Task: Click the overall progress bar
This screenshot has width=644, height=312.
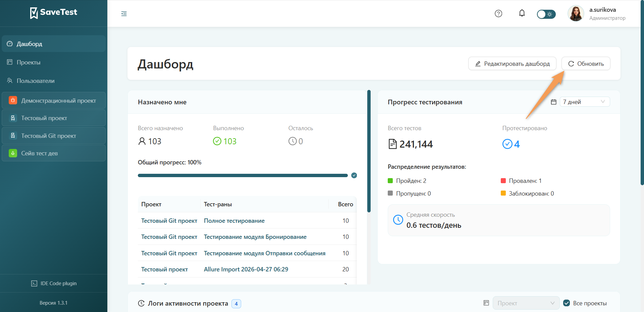Action: pos(243,175)
